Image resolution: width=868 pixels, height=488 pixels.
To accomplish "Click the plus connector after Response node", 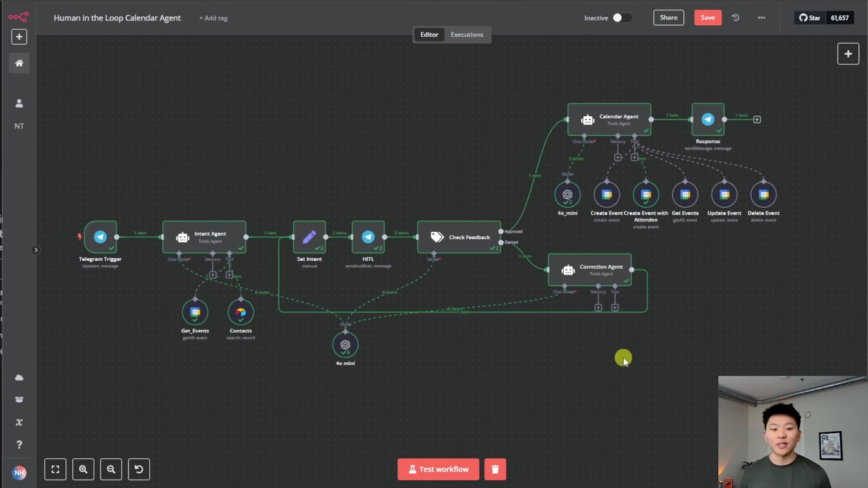I will (757, 119).
